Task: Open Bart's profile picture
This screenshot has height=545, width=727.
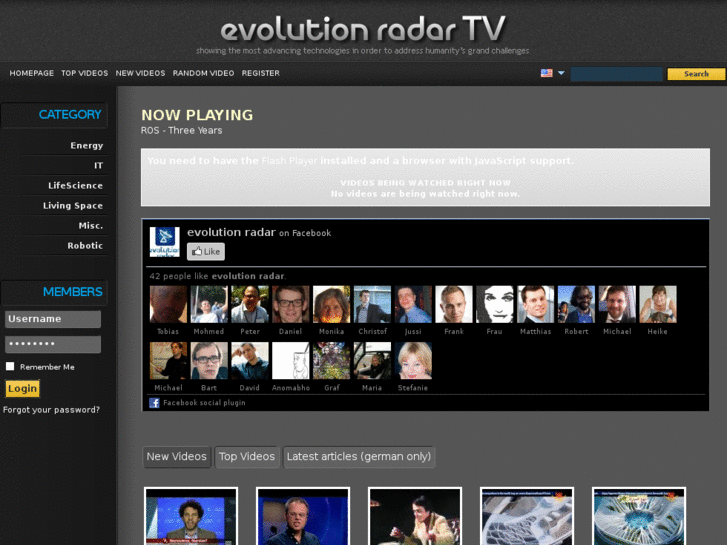Action: (209, 361)
